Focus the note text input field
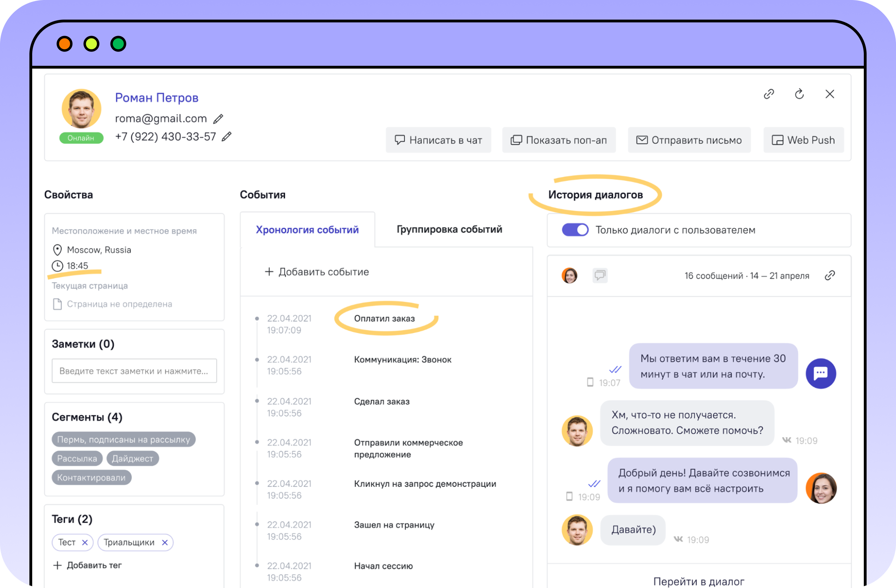896x588 pixels. (134, 371)
